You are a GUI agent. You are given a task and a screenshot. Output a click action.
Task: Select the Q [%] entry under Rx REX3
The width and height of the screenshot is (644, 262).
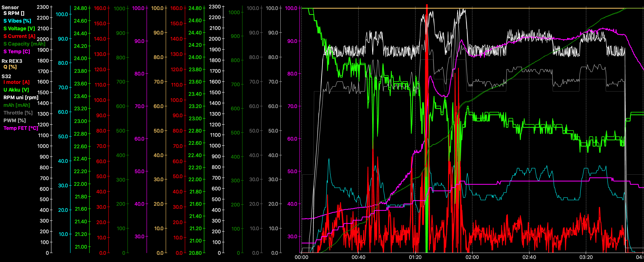pyautogui.click(x=10, y=67)
